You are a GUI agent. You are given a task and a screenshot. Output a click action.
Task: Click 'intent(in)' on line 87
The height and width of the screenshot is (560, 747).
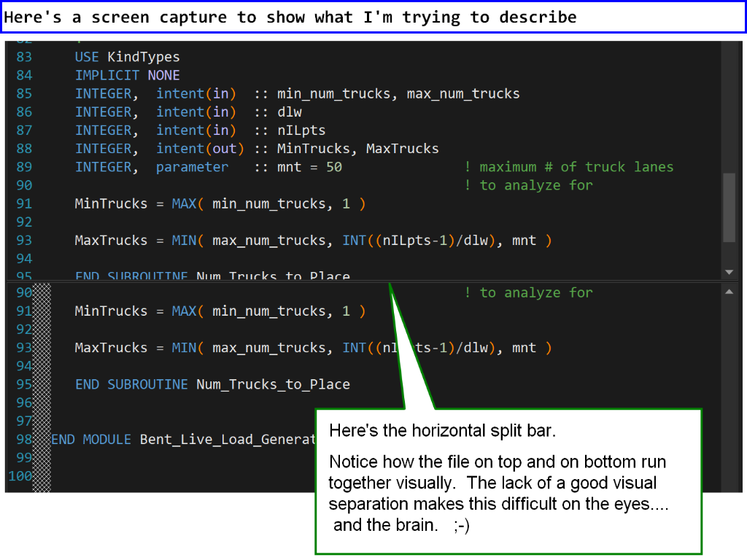pos(196,131)
